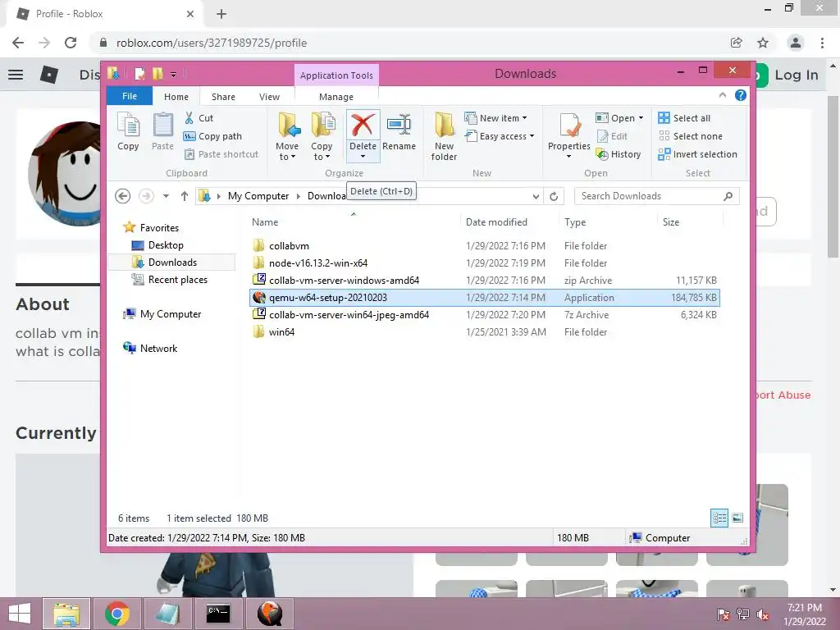Click the Roblox Log In link
This screenshot has height=630, width=840.
pos(796,75)
